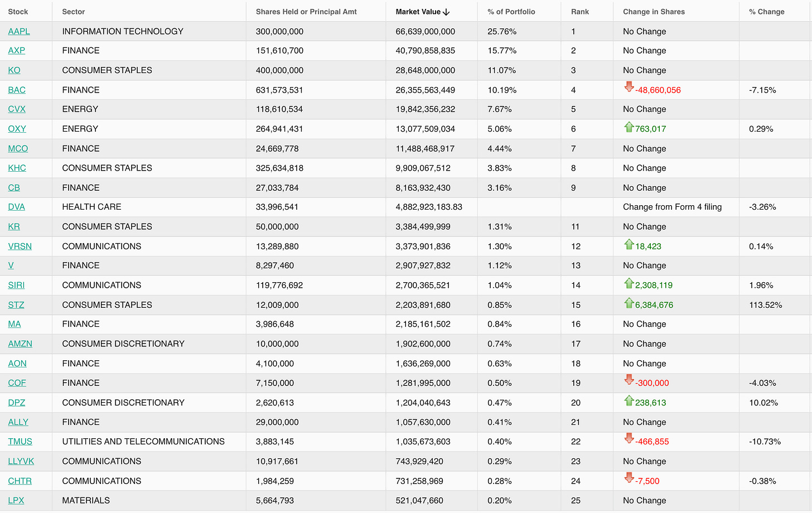This screenshot has width=812, height=513.
Task: Click the 763,017 share change value
Action: coord(651,129)
